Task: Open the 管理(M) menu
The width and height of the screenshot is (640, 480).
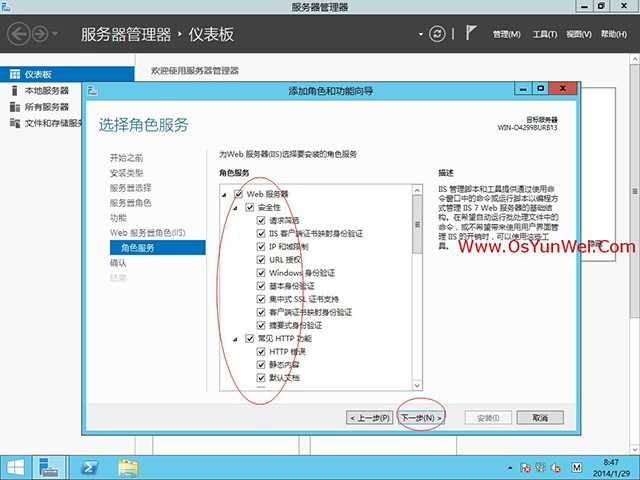Action: click(x=507, y=34)
